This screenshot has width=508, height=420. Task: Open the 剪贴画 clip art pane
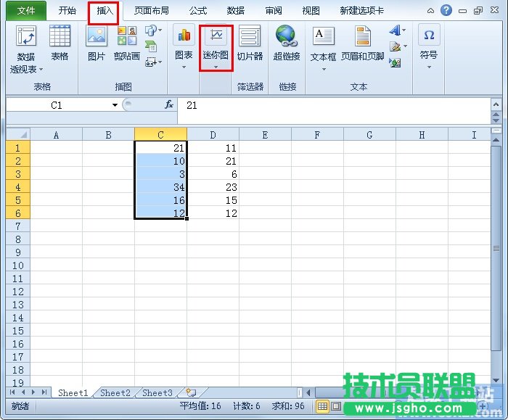pos(127,43)
